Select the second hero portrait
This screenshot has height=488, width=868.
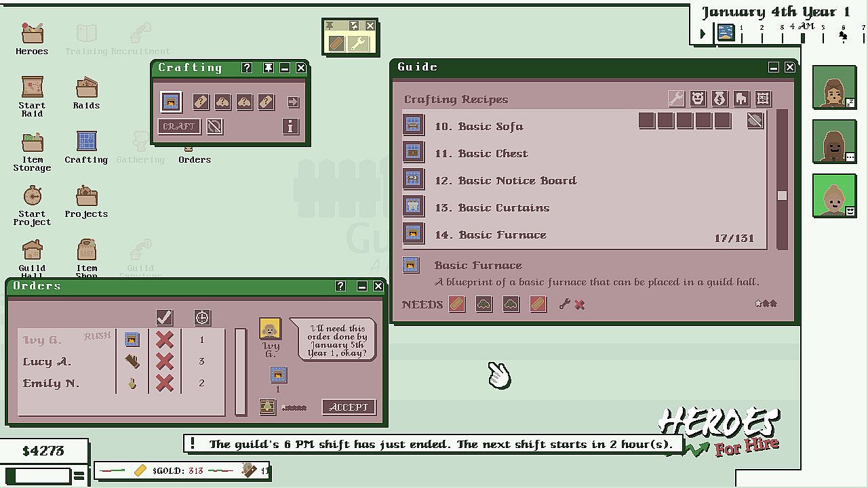[834, 142]
